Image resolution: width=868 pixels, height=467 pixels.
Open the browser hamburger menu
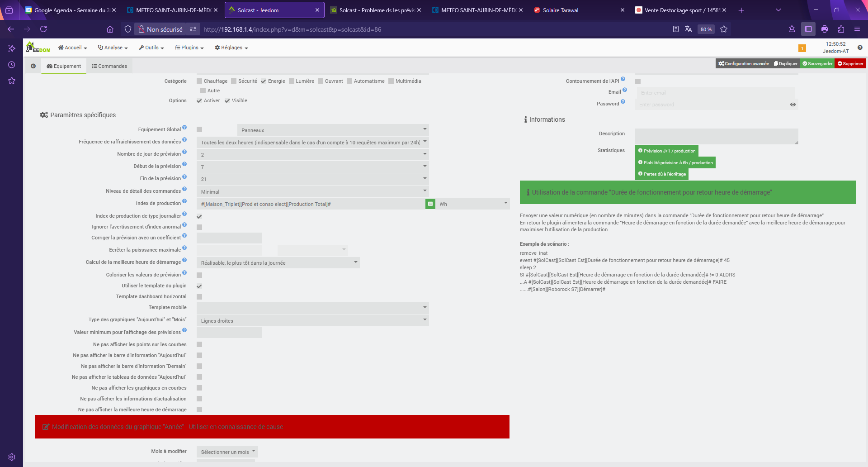857,29
